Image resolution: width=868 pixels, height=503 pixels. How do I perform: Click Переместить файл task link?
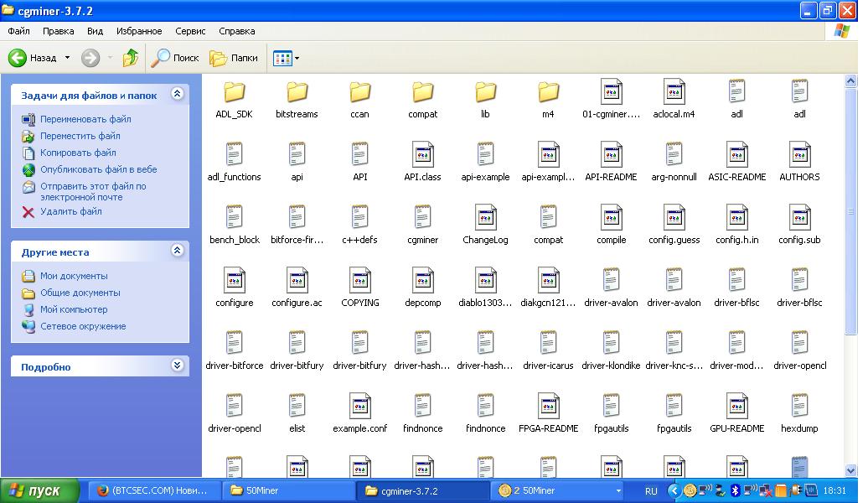point(80,136)
